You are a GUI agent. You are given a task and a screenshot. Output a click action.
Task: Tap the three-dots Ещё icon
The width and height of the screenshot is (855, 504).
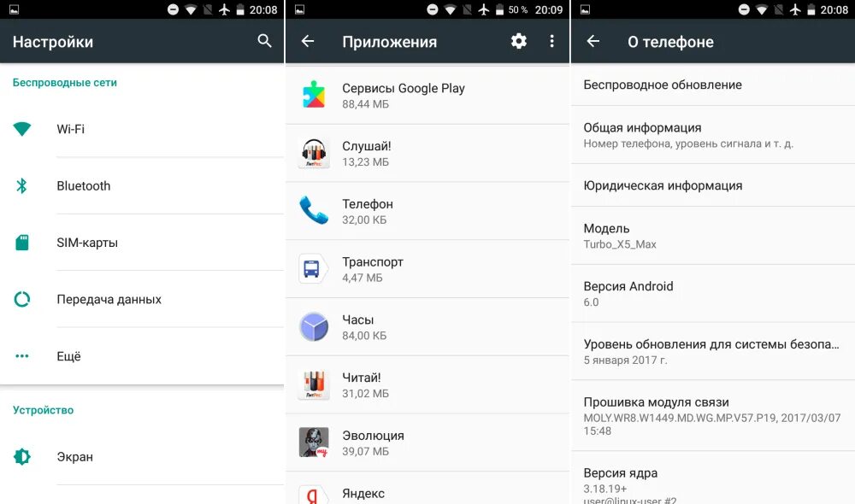click(22, 356)
